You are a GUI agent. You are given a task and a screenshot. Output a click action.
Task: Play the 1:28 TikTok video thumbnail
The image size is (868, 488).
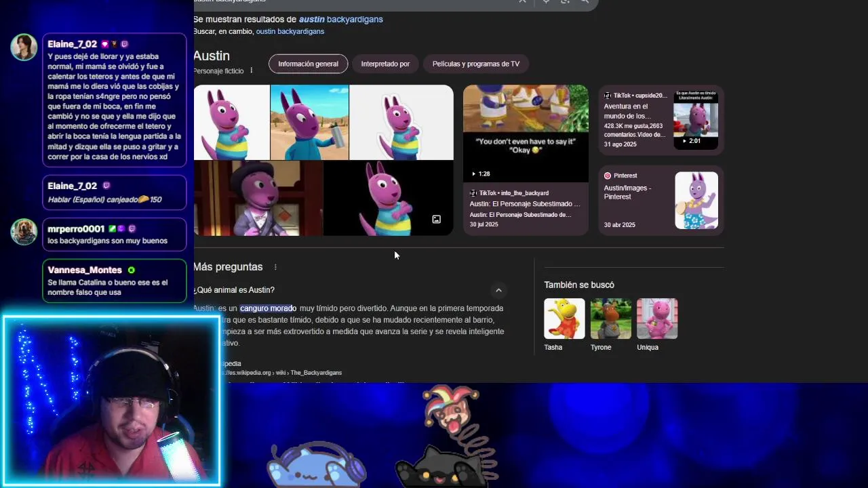pyautogui.click(x=526, y=134)
